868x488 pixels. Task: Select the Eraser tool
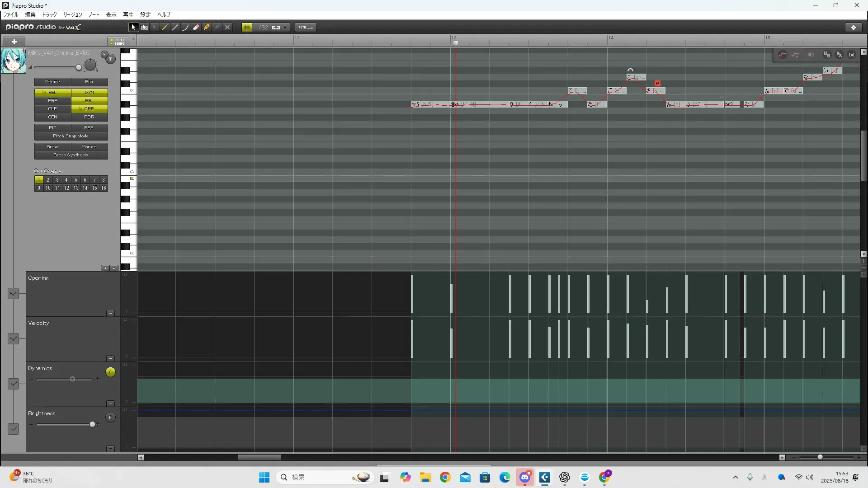[x=196, y=28]
